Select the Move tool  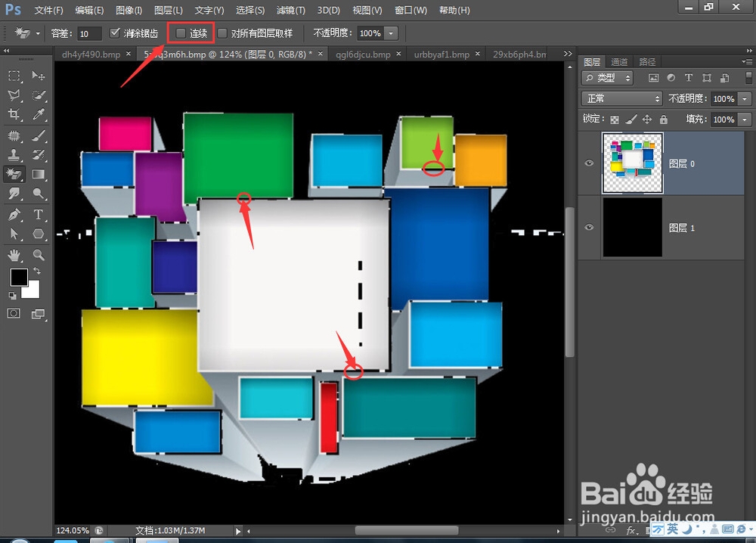tap(38, 76)
